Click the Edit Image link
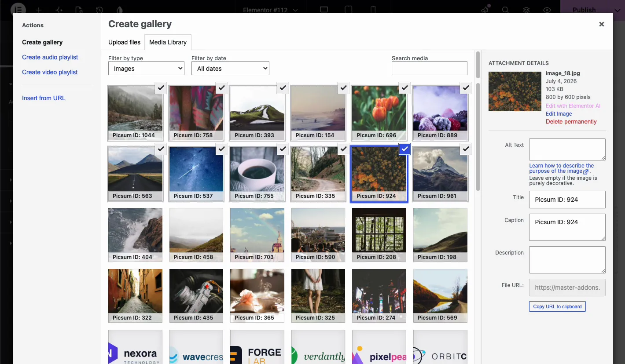625x364 pixels. click(x=559, y=114)
